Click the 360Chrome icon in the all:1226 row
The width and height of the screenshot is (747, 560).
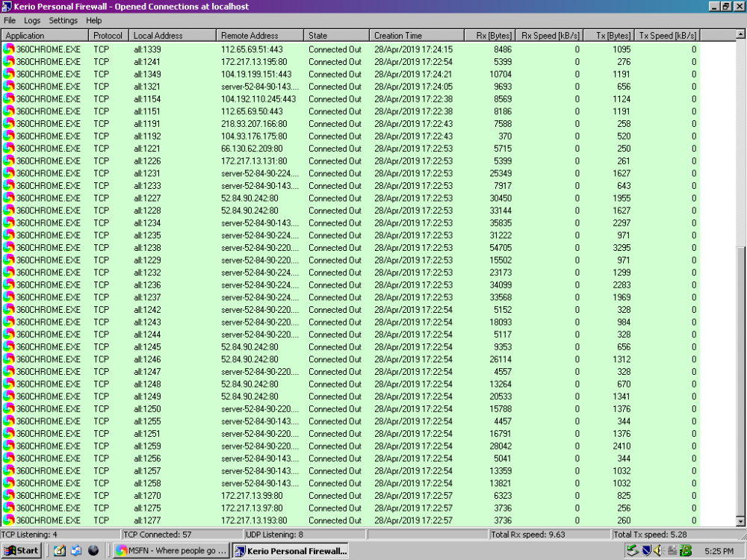coord(8,161)
